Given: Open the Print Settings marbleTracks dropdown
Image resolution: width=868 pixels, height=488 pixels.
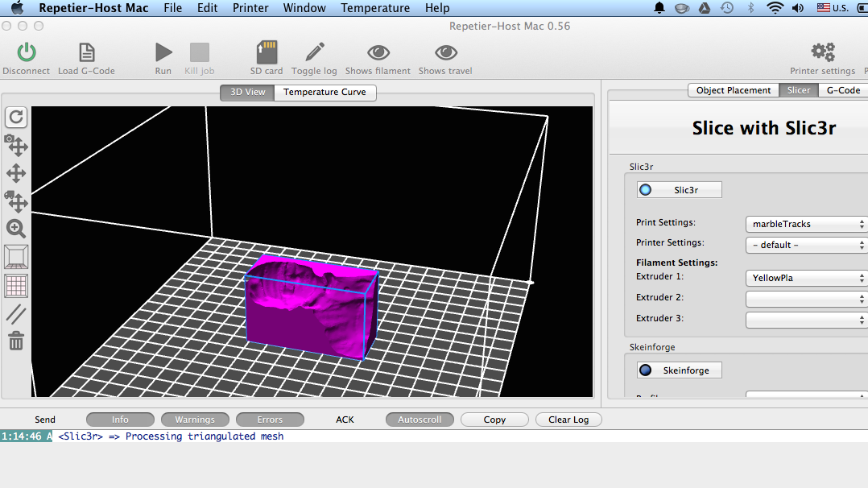Looking at the screenshot, I should 805,224.
